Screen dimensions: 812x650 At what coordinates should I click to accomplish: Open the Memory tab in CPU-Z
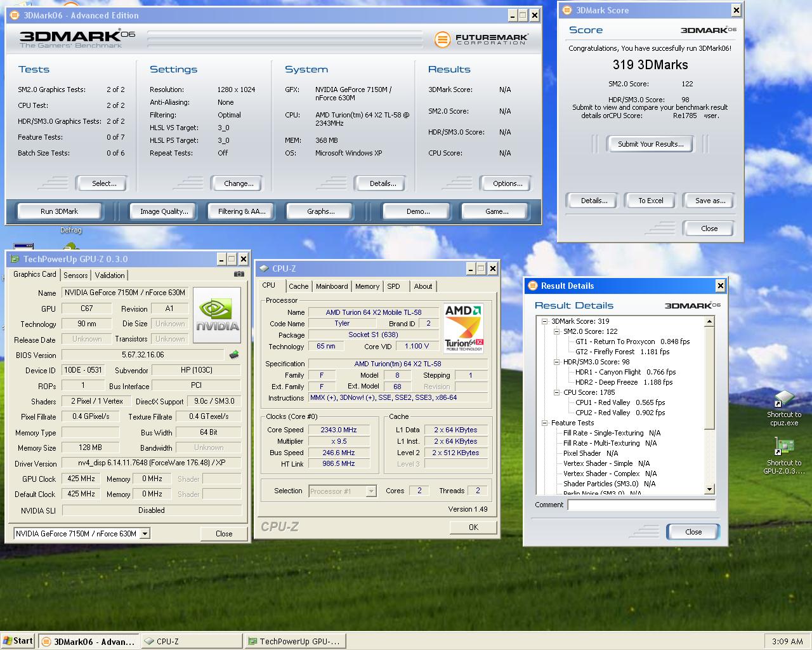tap(367, 287)
